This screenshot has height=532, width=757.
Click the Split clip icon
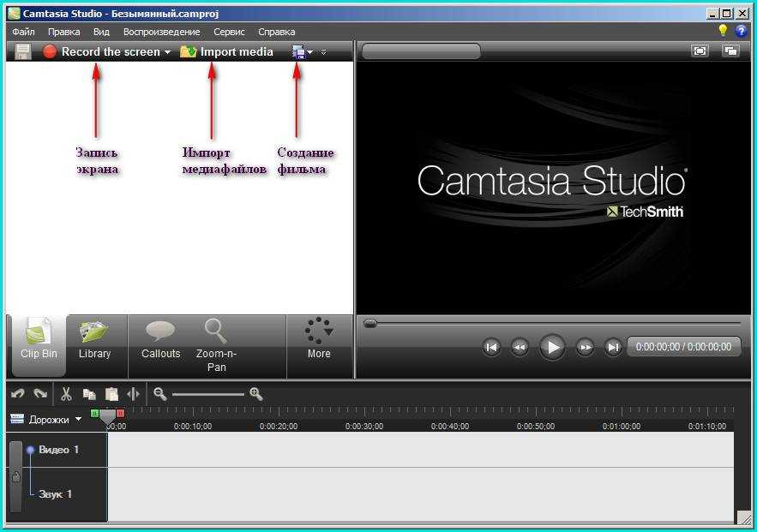133,394
